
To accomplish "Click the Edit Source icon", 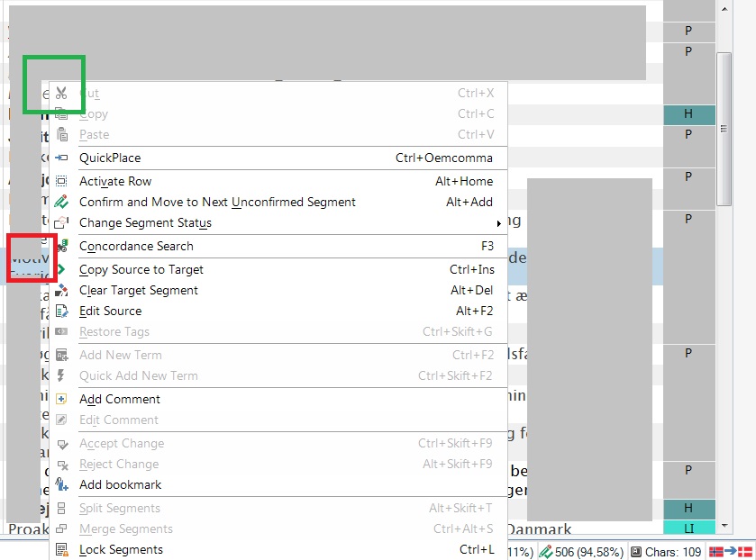I will (x=61, y=311).
